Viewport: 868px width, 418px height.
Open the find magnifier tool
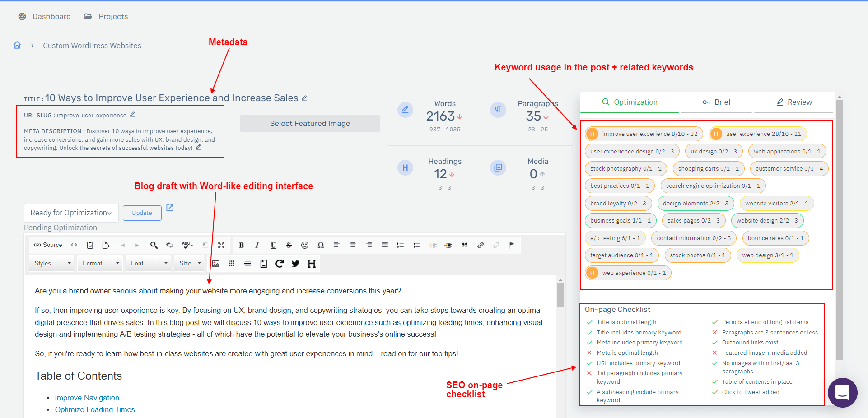pos(154,245)
